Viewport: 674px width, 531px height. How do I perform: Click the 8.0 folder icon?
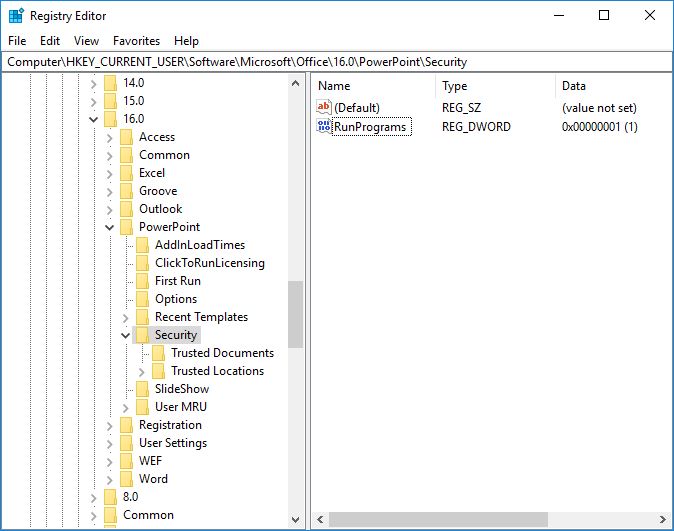tap(110, 497)
